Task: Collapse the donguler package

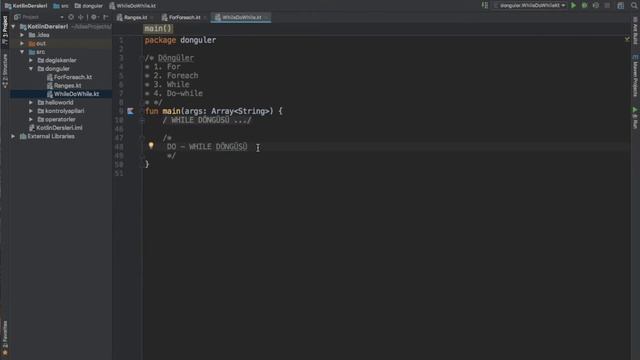Action: [31, 69]
